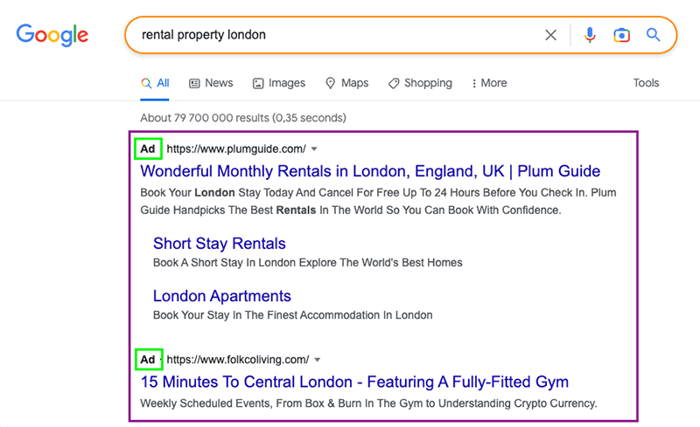Open the Short Stay Rentals sitelink
The height and width of the screenshot is (427, 700).
click(219, 243)
